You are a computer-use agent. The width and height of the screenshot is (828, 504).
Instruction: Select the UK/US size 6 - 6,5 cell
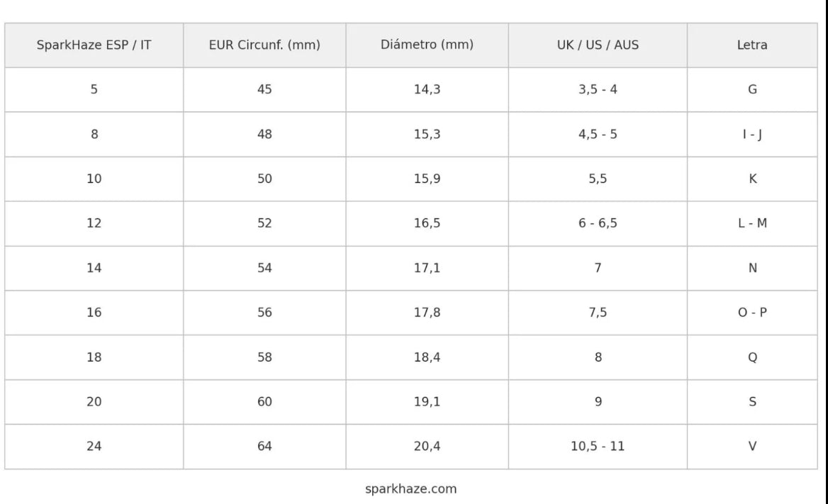[x=598, y=223]
